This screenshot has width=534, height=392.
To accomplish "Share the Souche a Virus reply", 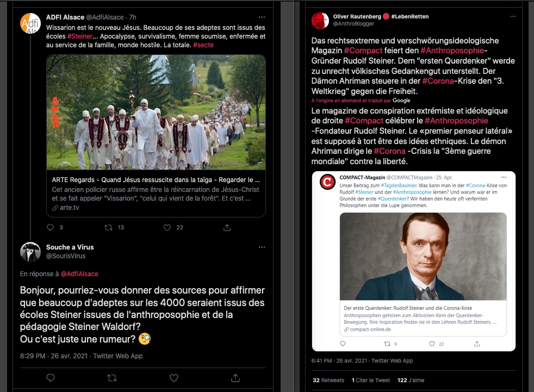I will 235,377.
